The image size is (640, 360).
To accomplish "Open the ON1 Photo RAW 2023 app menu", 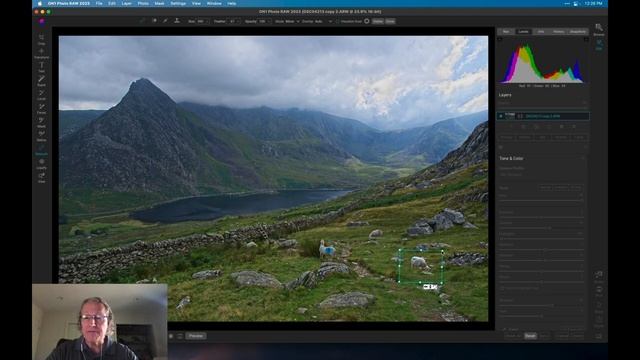I will point(69,3).
